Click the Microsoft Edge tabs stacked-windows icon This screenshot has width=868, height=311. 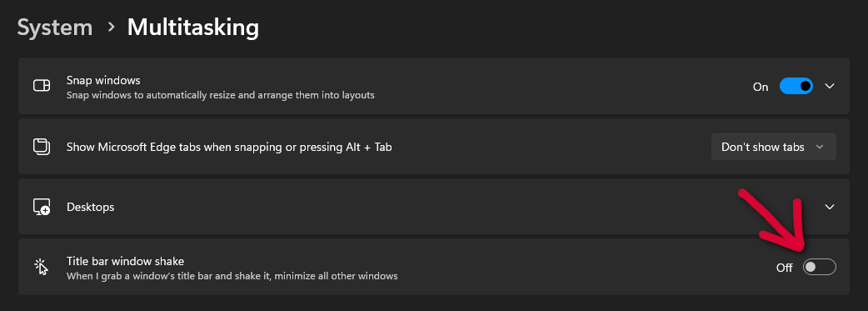click(42, 147)
